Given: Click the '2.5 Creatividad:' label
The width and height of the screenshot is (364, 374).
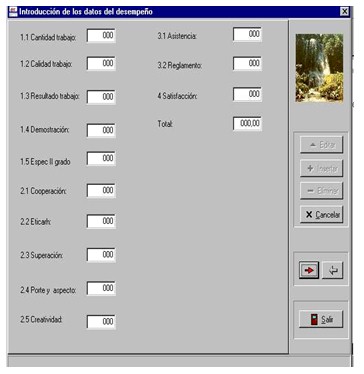Looking at the screenshot, I should (41, 320).
